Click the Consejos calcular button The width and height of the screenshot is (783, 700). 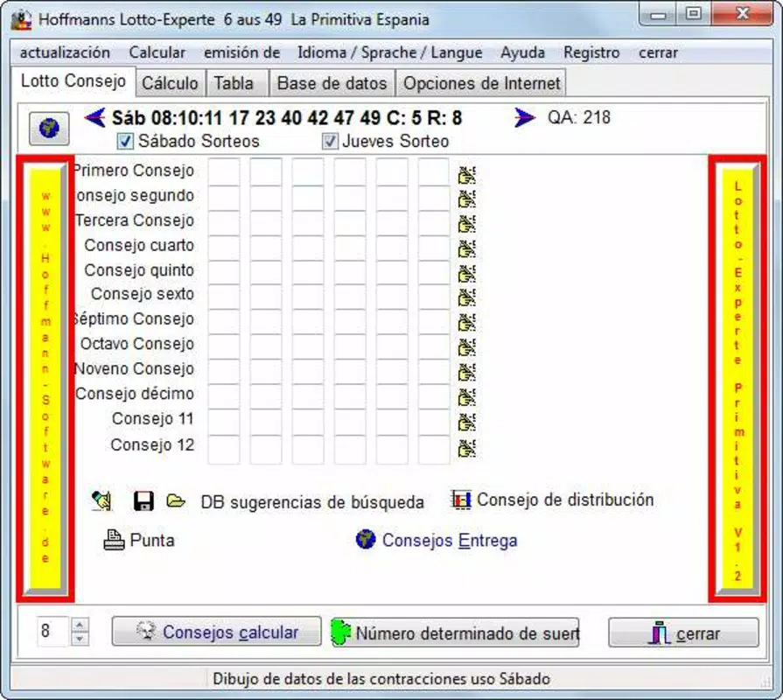click(216, 632)
